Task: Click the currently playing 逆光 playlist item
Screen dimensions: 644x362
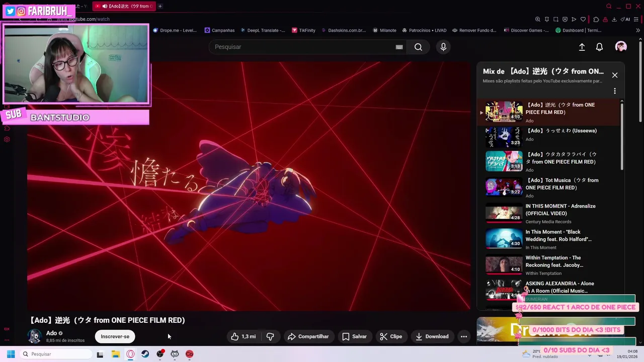Action: (549, 112)
